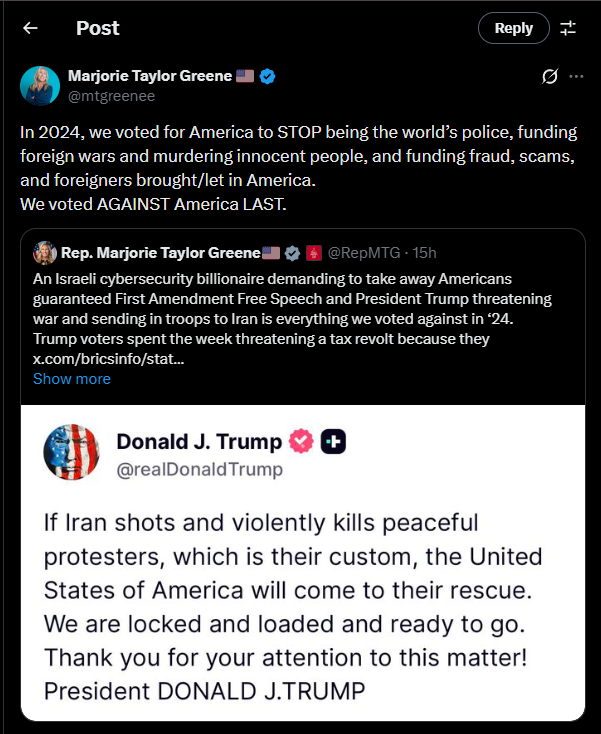Click the red affiliation badge in quote

pyautogui.click(x=312, y=253)
